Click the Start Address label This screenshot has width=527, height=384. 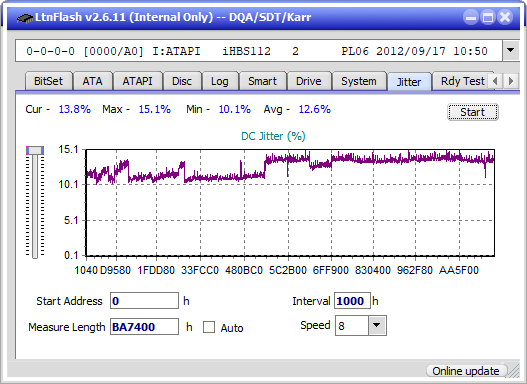69,301
